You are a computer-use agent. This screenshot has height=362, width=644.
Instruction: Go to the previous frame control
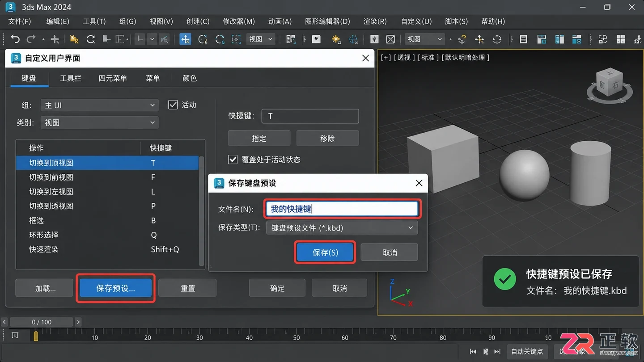[473, 352]
